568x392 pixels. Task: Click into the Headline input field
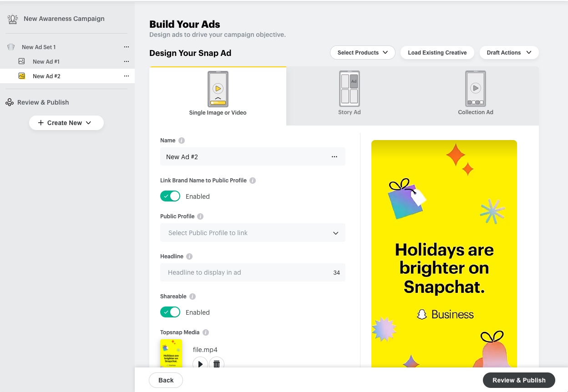(x=253, y=272)
